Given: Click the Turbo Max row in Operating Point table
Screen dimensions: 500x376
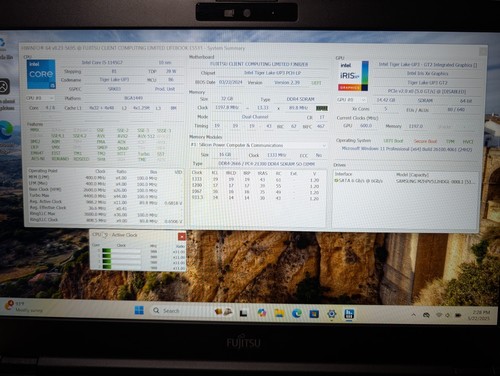Looking at the screenshot, I should pos(105,195).
